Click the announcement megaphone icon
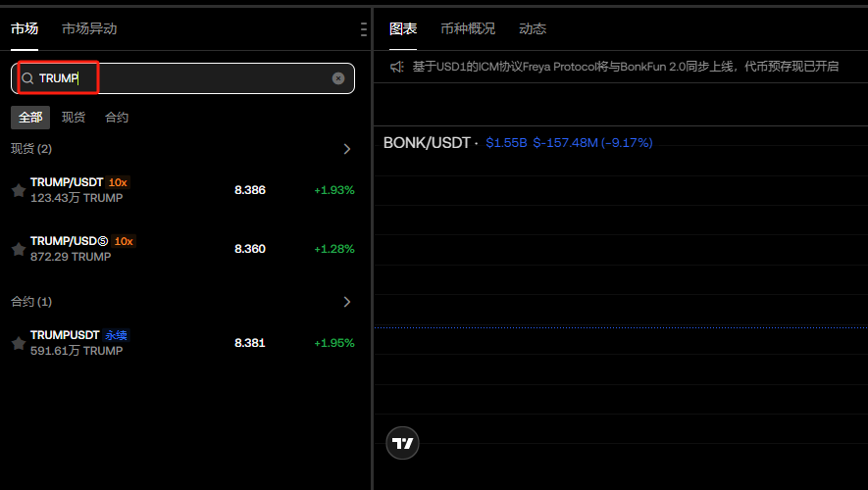 pos(397,67)
